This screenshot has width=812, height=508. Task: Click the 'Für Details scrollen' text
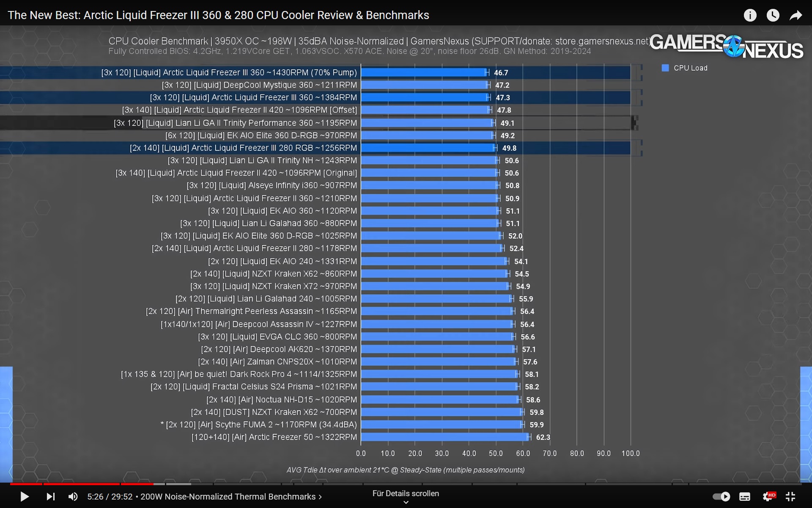click(406, 493)
